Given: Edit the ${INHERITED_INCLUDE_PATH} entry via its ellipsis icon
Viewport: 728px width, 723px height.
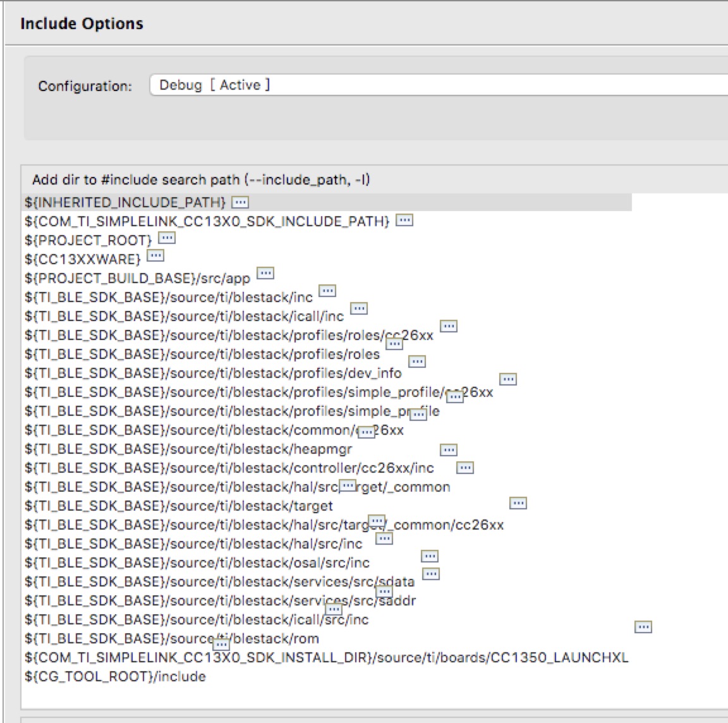Looking at the screenshot, I should [x=241, y=202].
